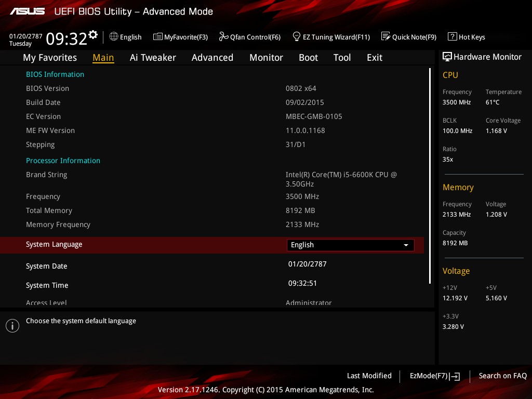Show Hot Keys question mark icon

(453, 36)
